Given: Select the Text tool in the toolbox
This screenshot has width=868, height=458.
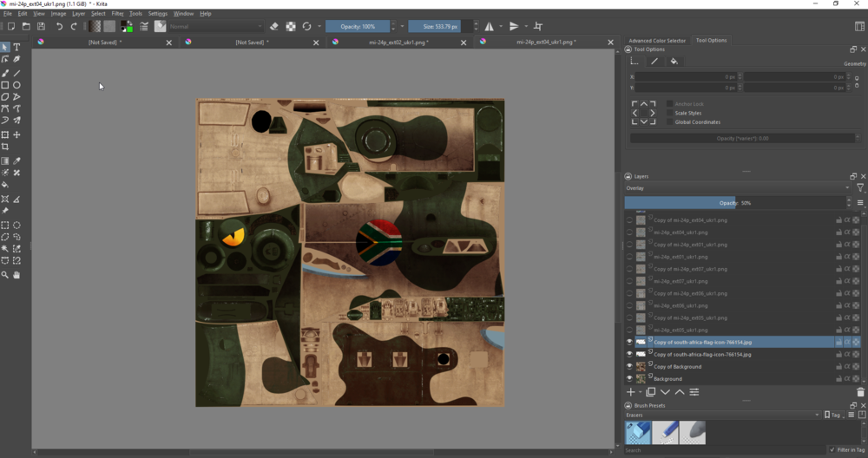Looking at the screenshot, I should (16, 48).
